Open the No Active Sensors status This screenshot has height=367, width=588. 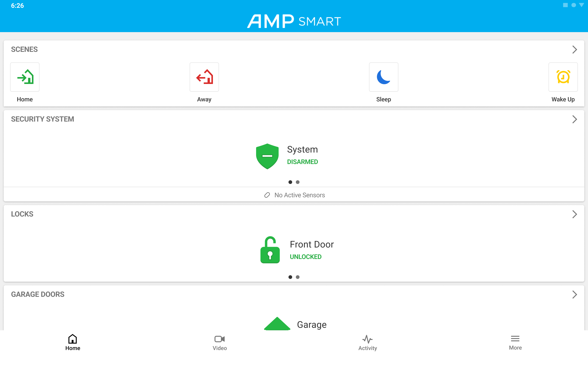(x=294, y=195)
